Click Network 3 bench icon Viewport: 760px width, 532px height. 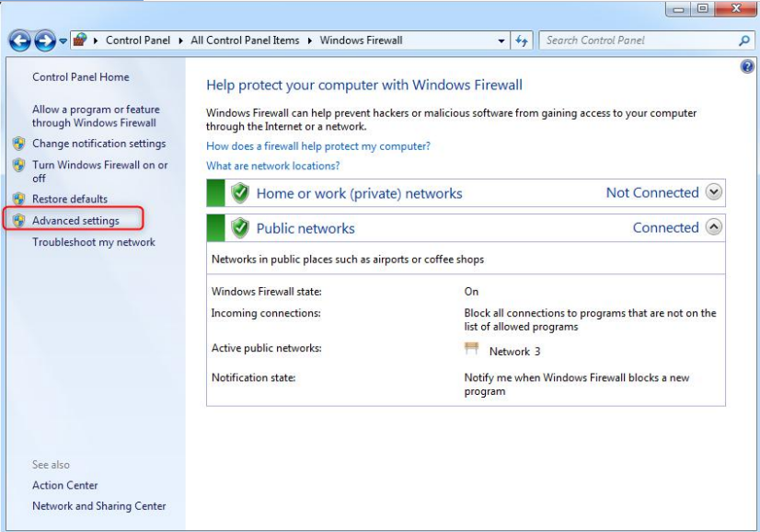coord(472,348)
